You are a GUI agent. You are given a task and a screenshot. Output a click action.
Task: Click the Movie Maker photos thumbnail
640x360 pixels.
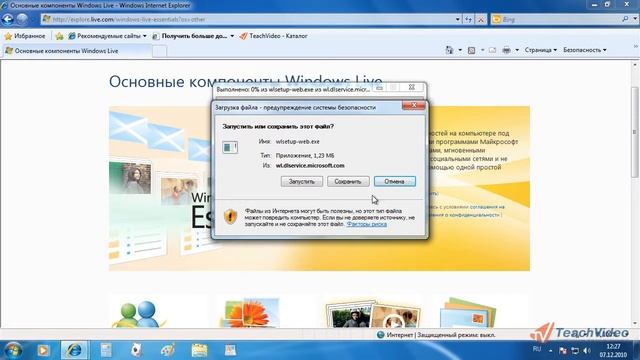point(372,313)
